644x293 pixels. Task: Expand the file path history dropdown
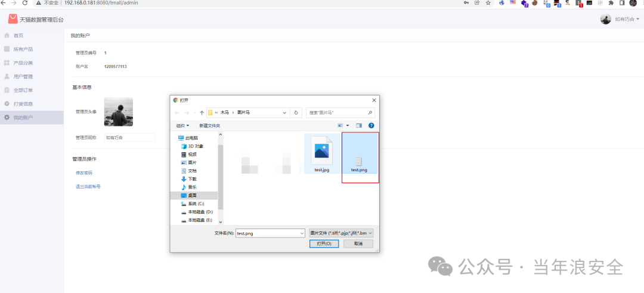tap(285, 113)
